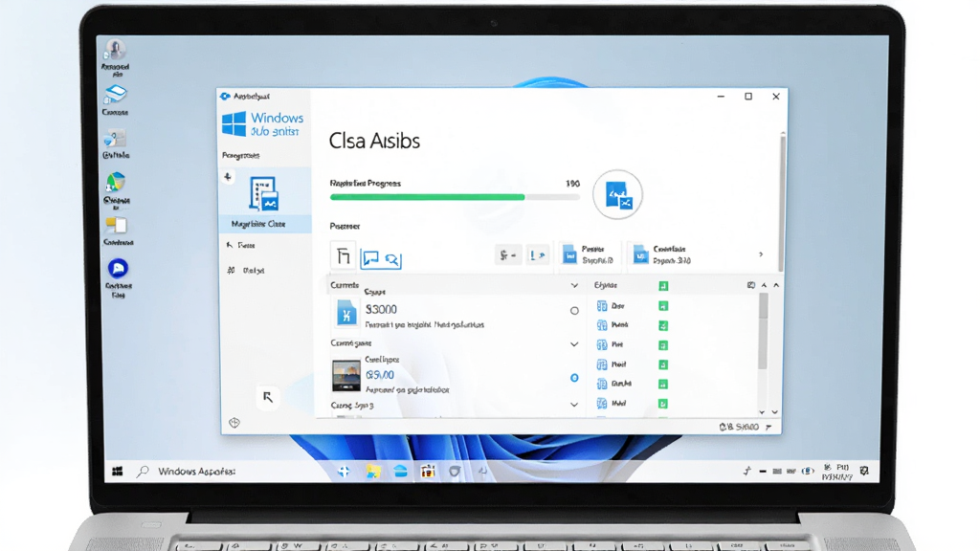The width and height of the screenshot is (980, 551).
Task: Click the round blue image button beside progress bar
Action: (617, 194)
